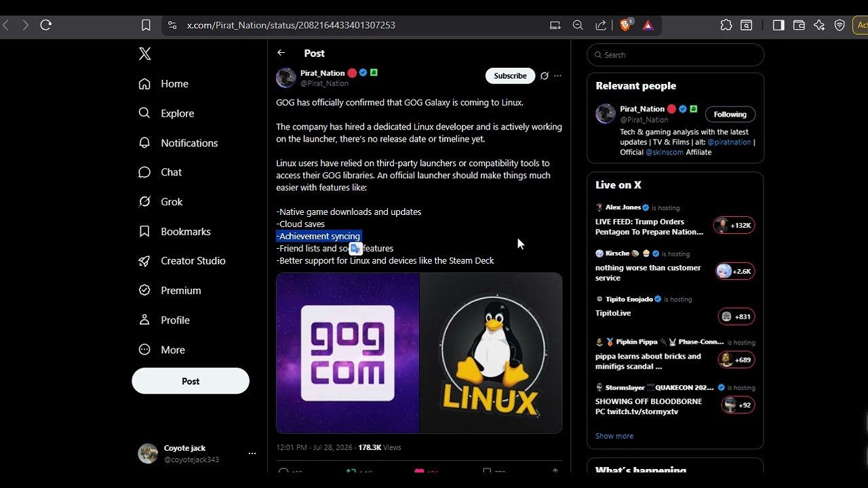
Task: Open the pippa learns about bricks broadcast
Action: 648,361
